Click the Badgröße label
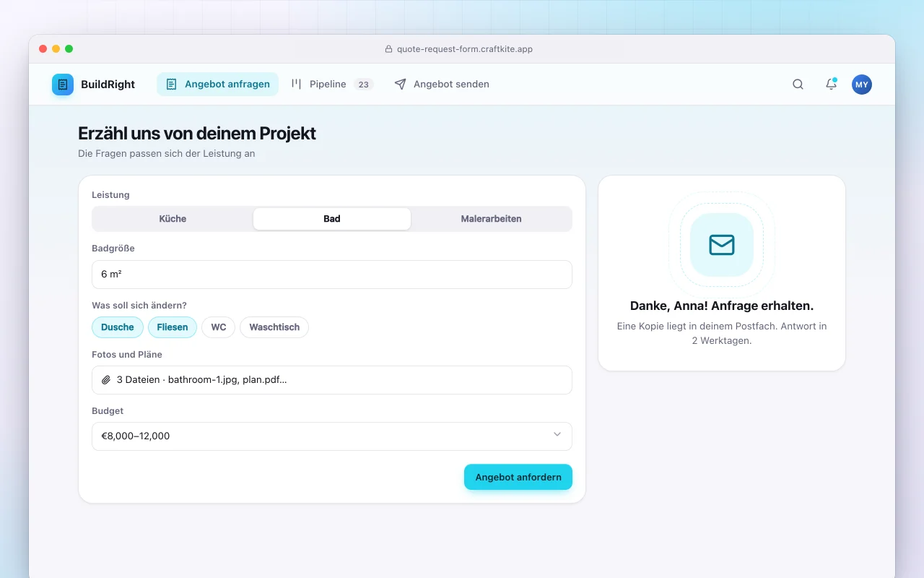This screenshot has width=924, height=578. (x=113, y=249)
